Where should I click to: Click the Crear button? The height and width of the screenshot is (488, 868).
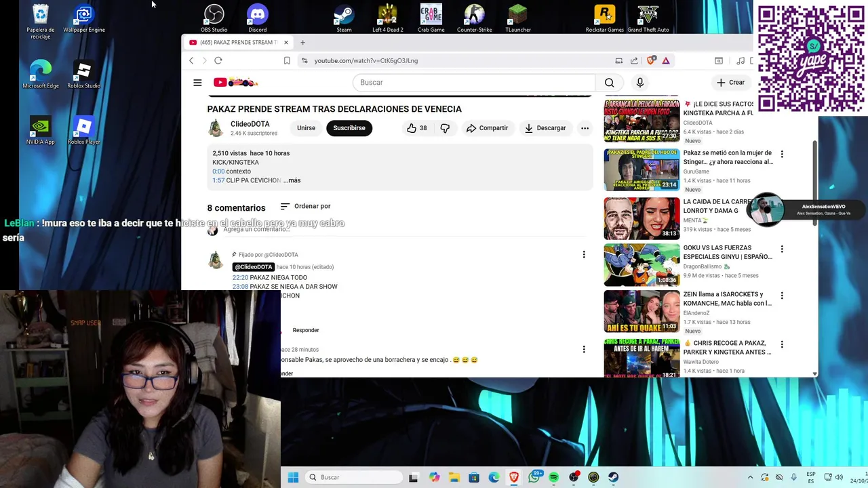[x=730, y=83]
